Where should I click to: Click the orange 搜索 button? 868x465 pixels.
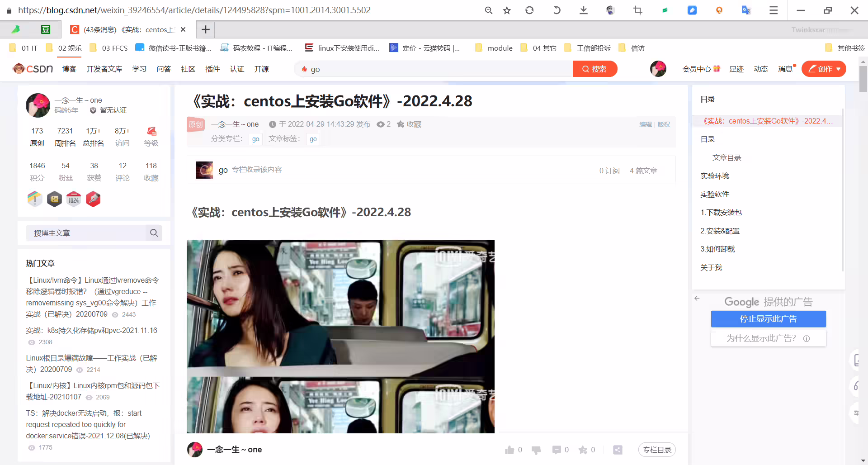tap(595, 69)
